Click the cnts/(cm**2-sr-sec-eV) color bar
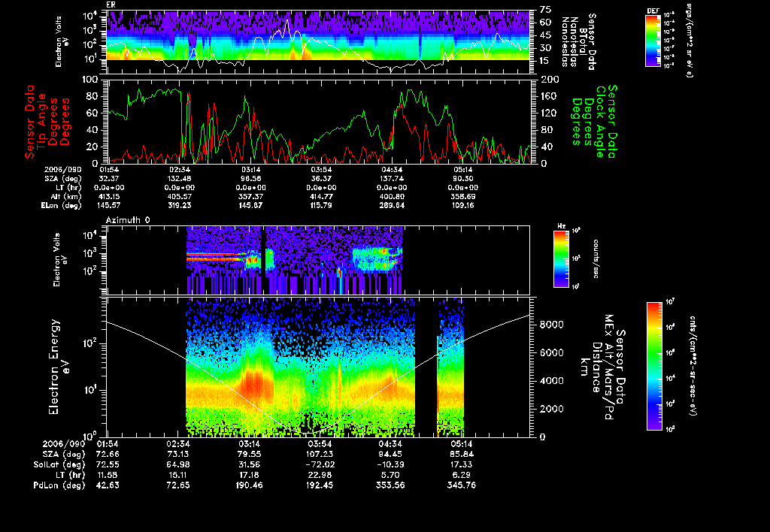770x532 pixels. [x=654, y=366]
